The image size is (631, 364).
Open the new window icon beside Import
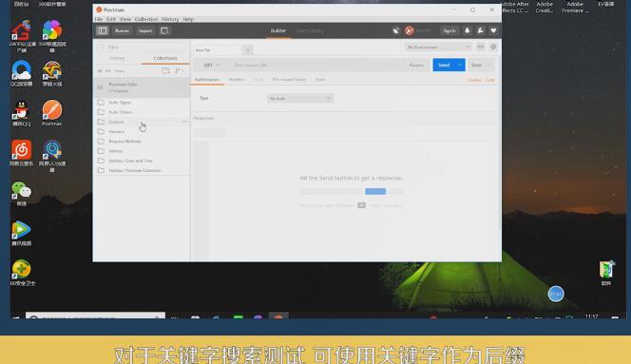[164, 30]
